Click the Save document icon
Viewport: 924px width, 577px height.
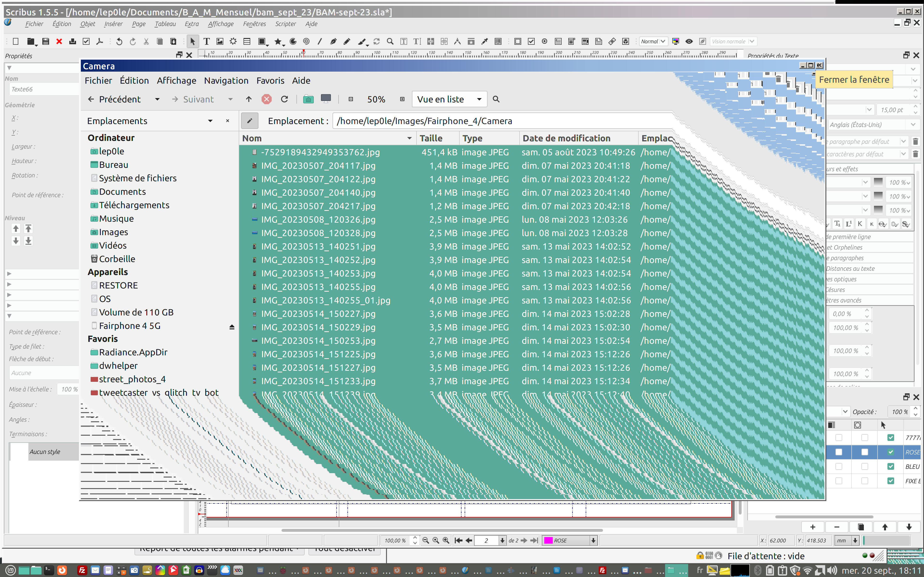point(45,41)
